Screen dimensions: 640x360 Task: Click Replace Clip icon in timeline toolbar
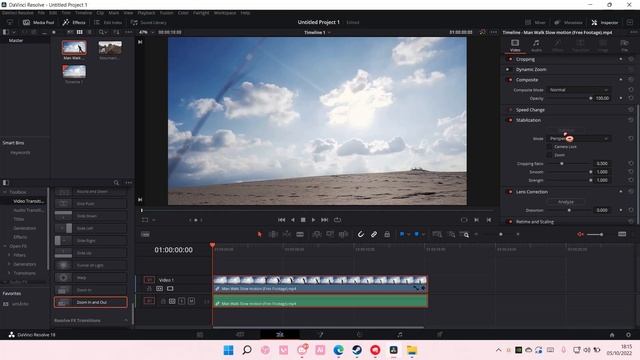coord(343,234)
